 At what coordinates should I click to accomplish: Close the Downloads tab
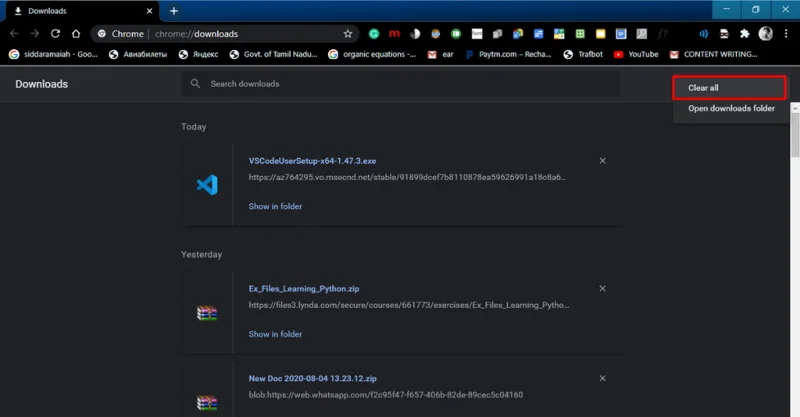click(x=149, y=11)
